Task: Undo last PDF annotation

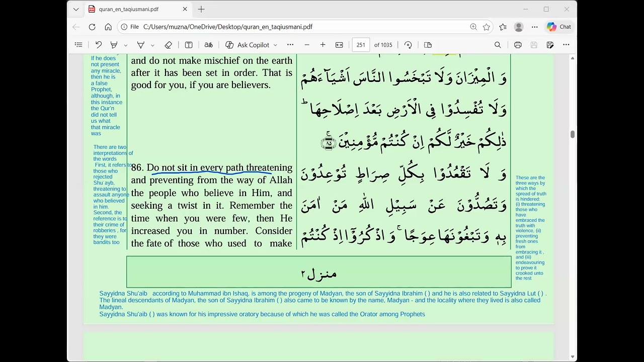Action: pyautogui.click(x=99, y=45)
